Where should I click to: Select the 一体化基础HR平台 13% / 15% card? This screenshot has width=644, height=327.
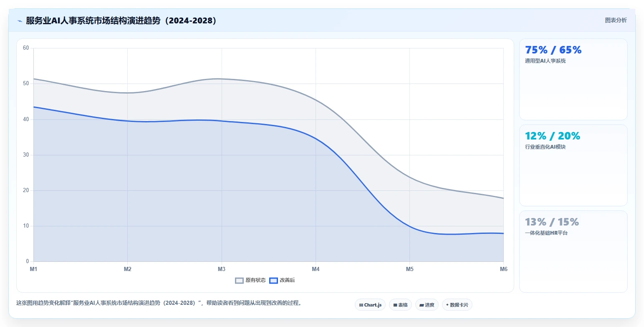(x=573, y=251)
